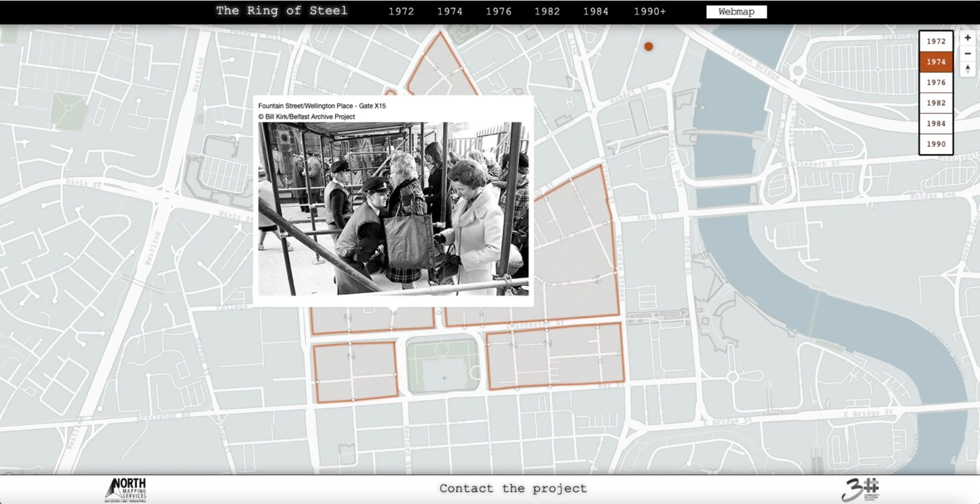Select 1972 in the map year selector
This screenshot has width=980, height=504.
936,41
